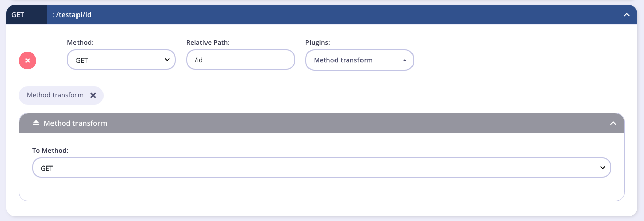Click the eject icon in plugin header

[x=36, y=123]
